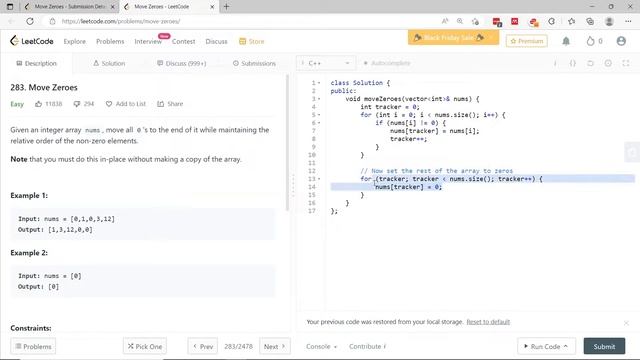
Task: Click the Submit button
Action: 604,346
